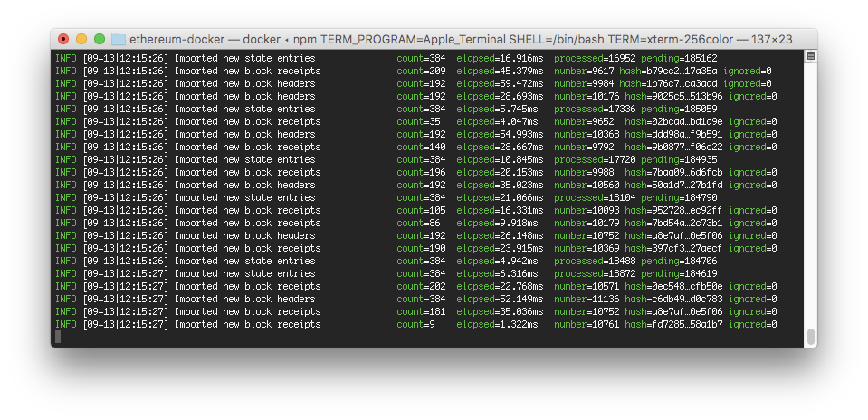Screen dimensions: 868x420
Task: Click "processed=17720" value
Action: point(595,160)
